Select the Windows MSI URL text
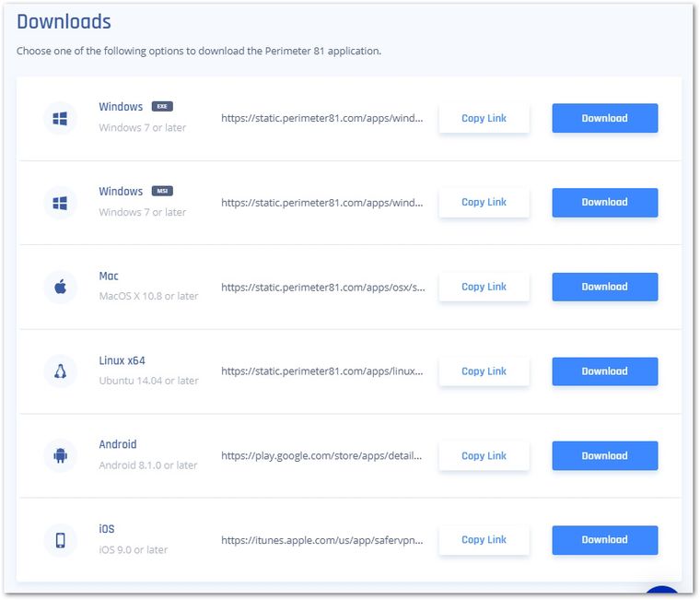This screenshot has height=600, width=700. click(x=321, y=203)
